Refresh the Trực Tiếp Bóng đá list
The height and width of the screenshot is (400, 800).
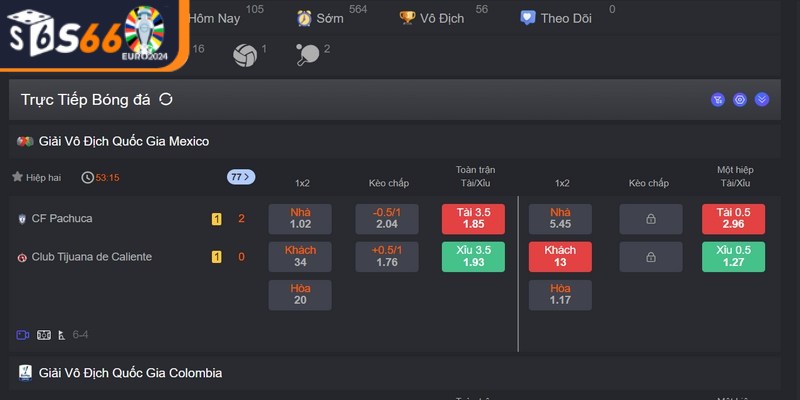[166, 99]
